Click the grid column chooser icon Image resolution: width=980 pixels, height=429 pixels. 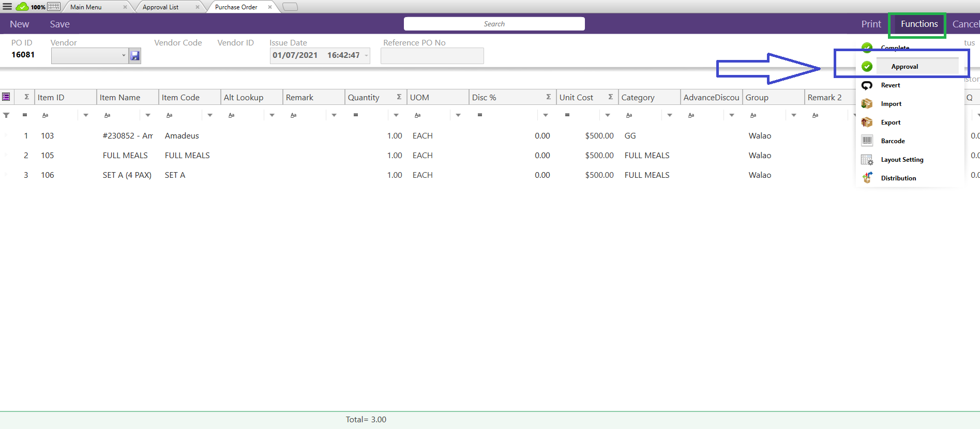point(6,97)
